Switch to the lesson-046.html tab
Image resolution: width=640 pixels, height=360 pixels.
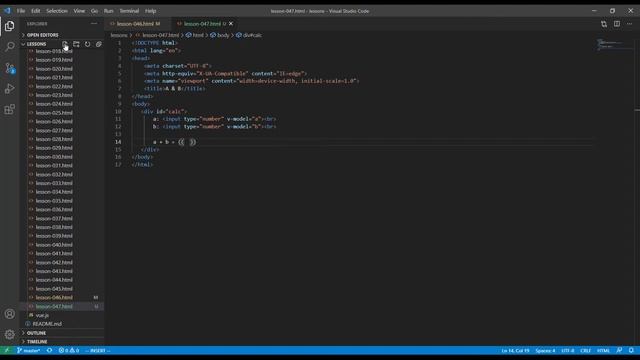tap(138, 24)
